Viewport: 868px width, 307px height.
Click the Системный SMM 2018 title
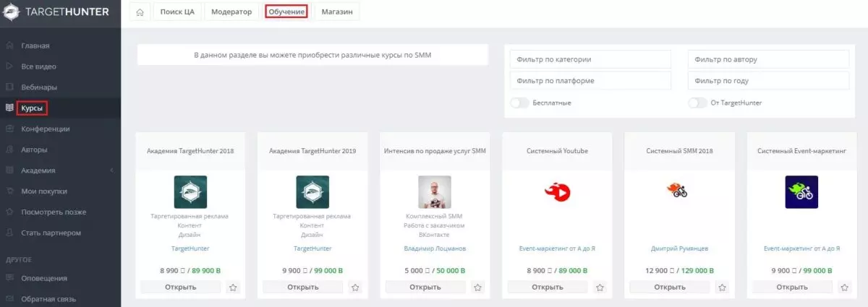click(x=679, y=151)
